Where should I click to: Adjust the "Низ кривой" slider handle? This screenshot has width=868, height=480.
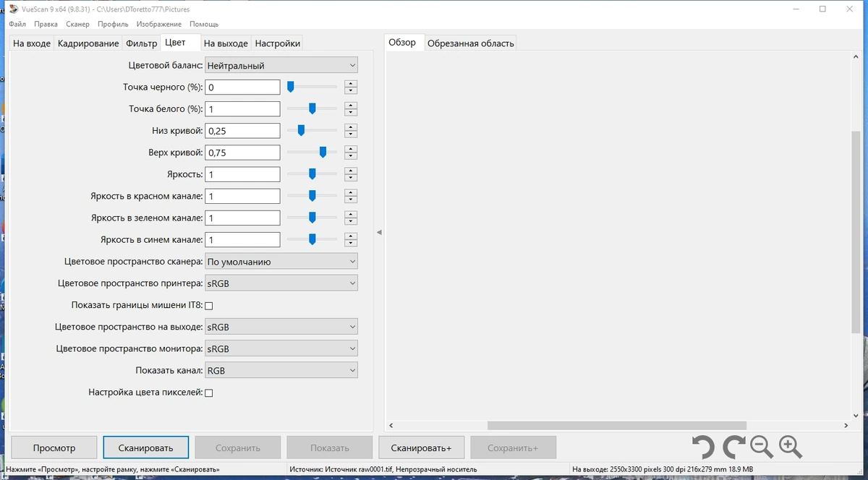coord(301,130)
